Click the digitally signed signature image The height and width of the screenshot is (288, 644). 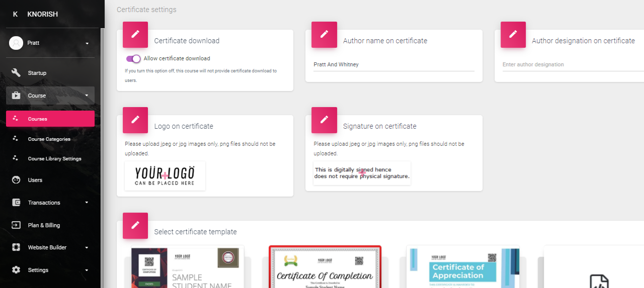tap(362, 173)
